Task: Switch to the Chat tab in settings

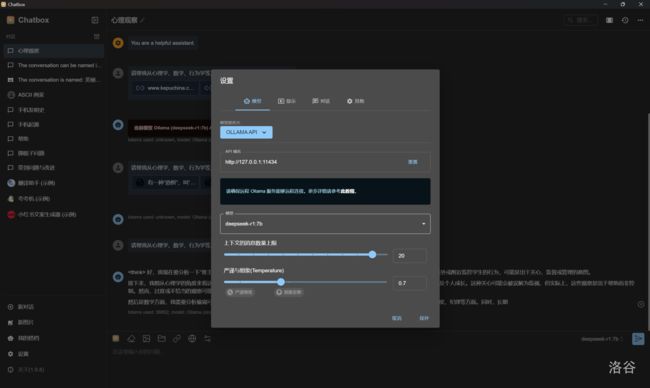Action: tap(321, 101)
